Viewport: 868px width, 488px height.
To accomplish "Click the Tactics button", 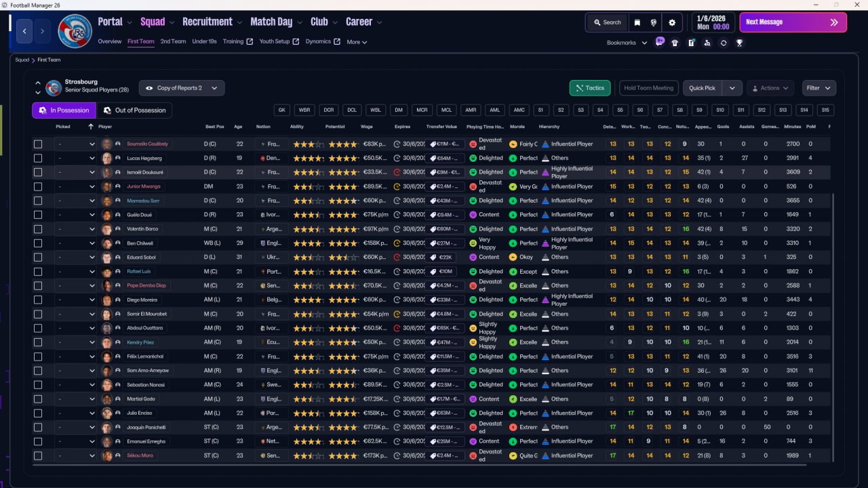I will [x=589, y=88].
